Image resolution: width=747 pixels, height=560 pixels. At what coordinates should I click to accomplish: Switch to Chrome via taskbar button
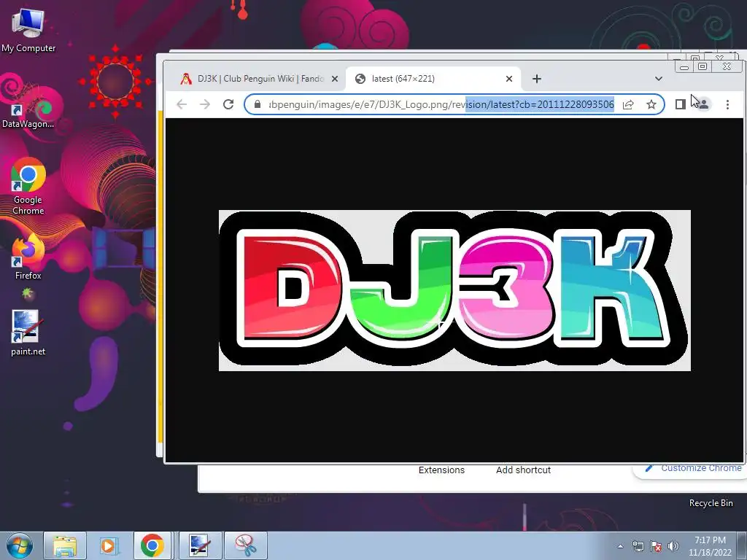click(x=152, y=545)
